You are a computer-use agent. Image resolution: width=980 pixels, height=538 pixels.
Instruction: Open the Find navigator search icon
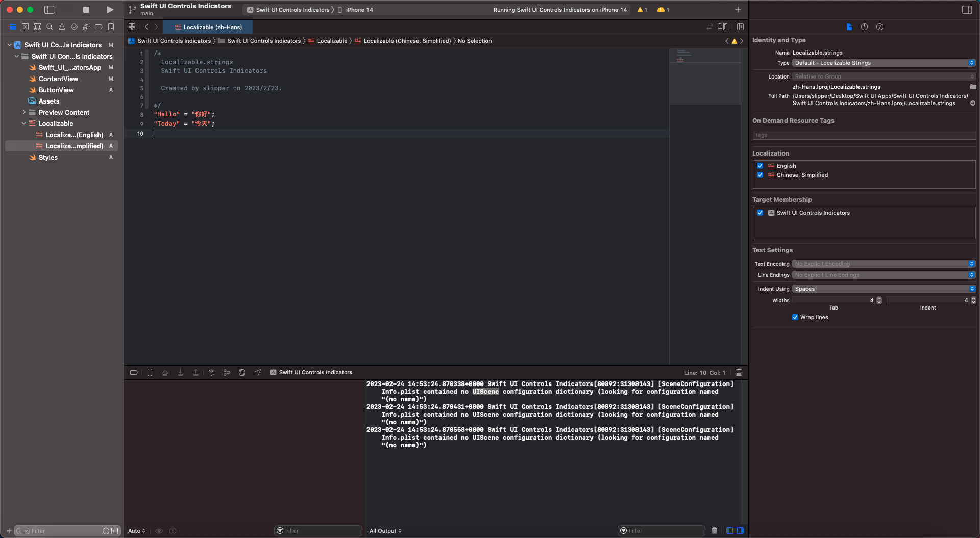(50, 27)
